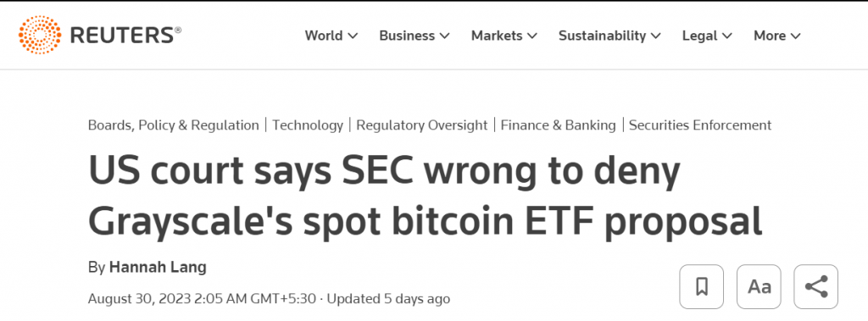Click the chevron beside the World menu

(353, 36)
